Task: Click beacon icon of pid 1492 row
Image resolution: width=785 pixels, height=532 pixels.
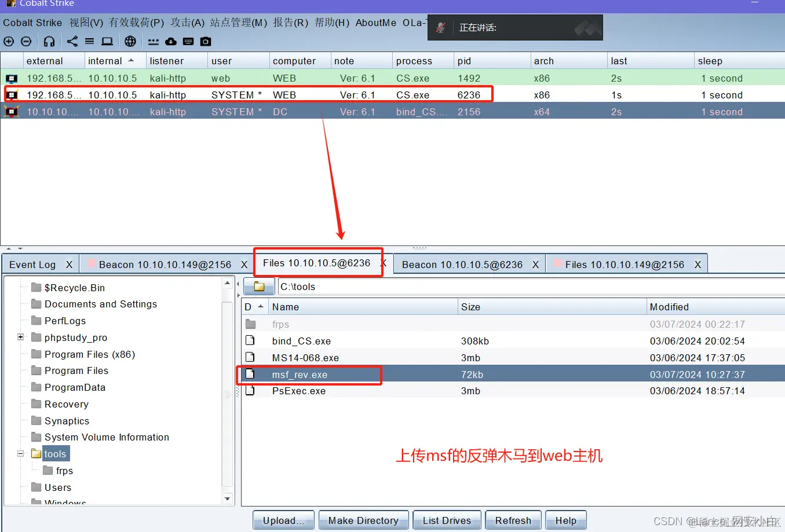Action: 12,78
